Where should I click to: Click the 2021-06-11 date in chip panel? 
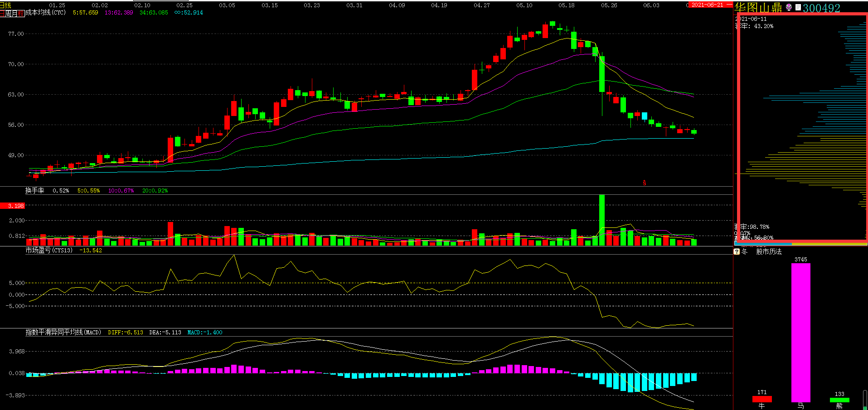point(751,19)
